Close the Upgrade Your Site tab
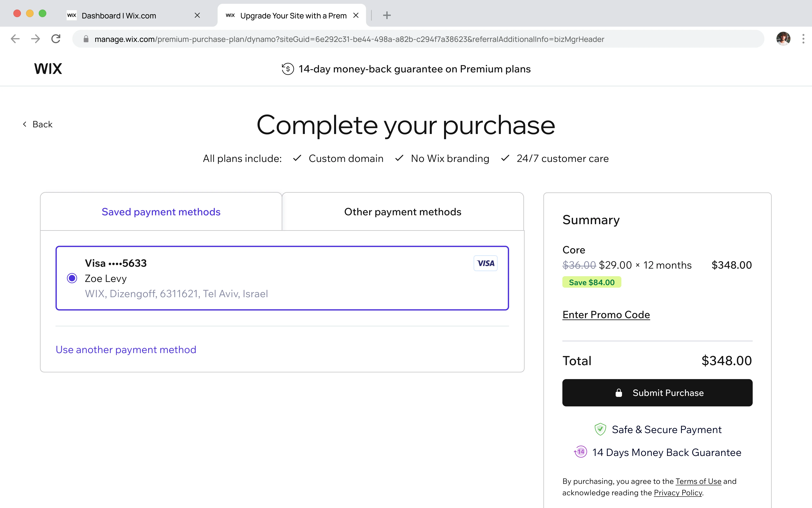Image resolution: width=812 pixels, height=508 pixels. pyautogui.click(x=356, y=15)
